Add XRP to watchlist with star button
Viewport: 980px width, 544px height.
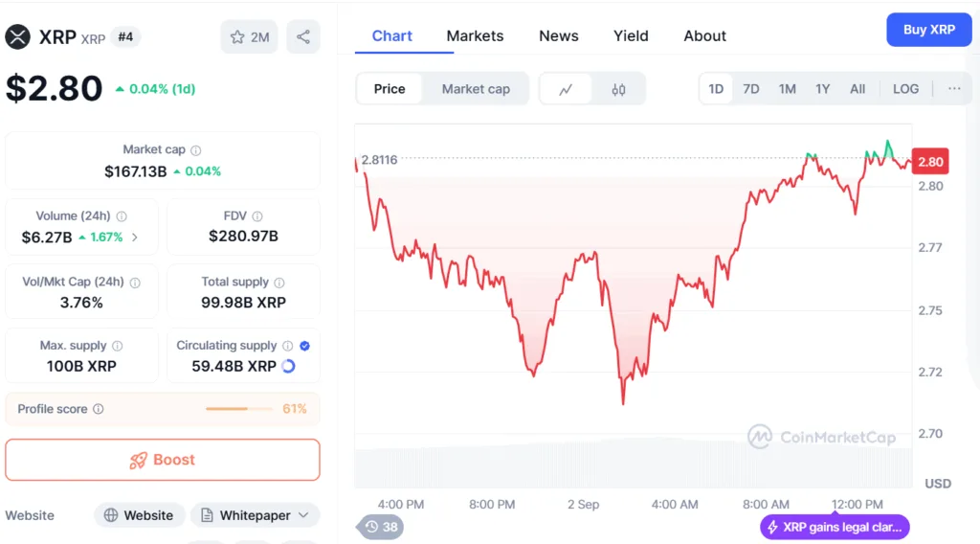(x=249, y=37)
